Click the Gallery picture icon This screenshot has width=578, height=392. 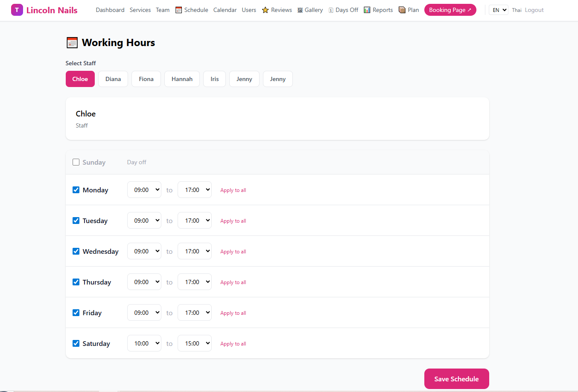(300, 10)
